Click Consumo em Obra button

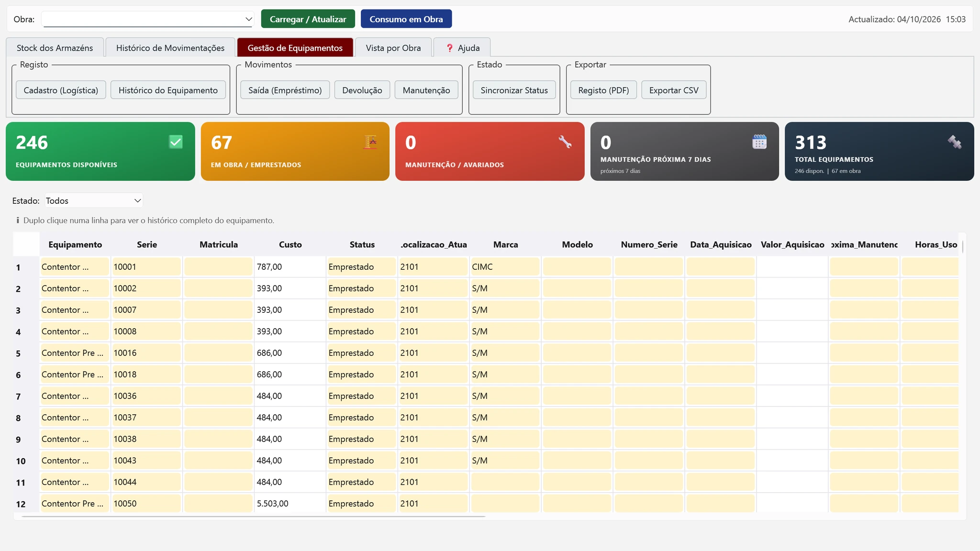click(x=406, y=19)
